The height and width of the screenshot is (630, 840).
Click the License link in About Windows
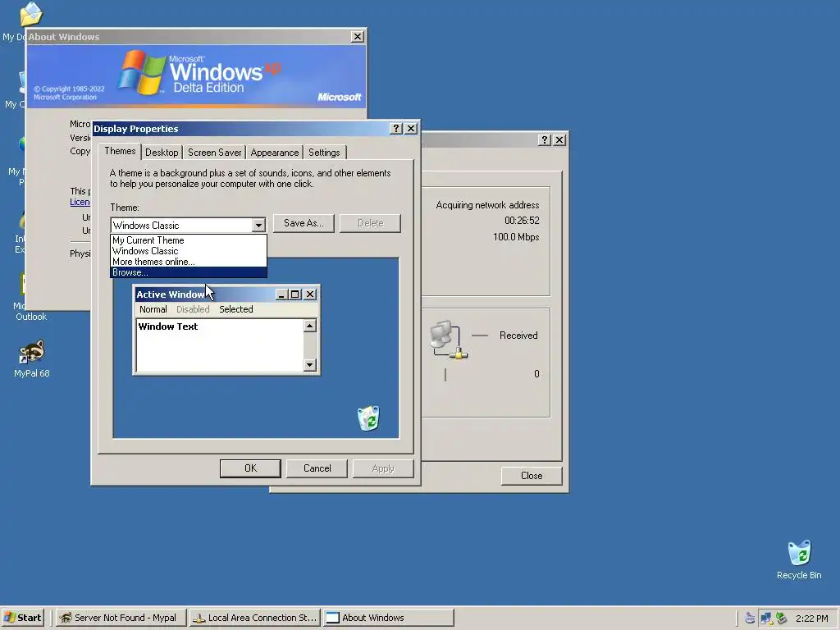80,202
